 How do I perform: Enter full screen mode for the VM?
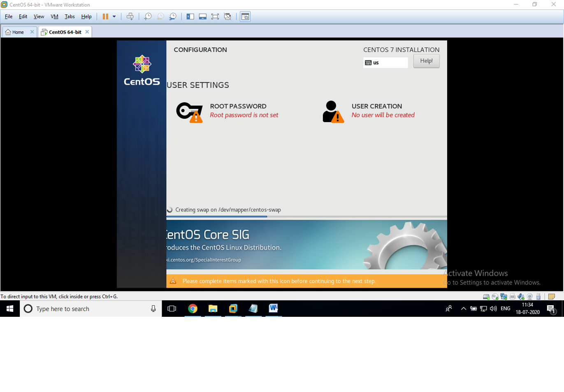(215, 16)
